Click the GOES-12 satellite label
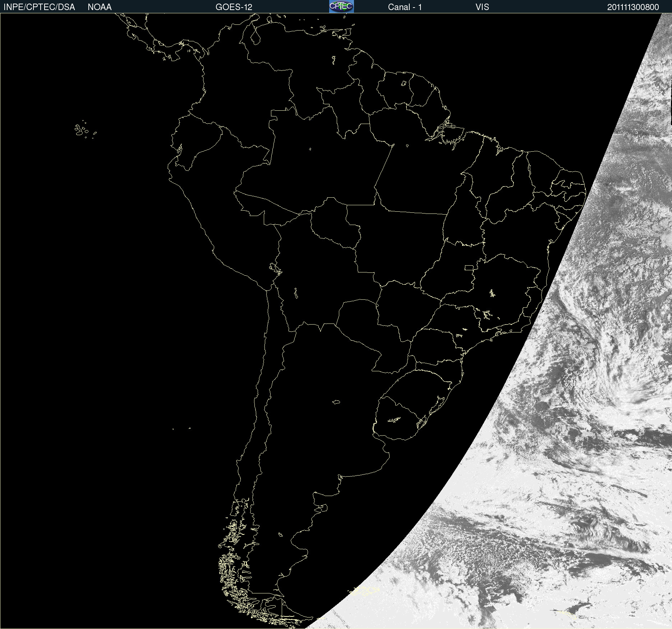 pos(234,7)
